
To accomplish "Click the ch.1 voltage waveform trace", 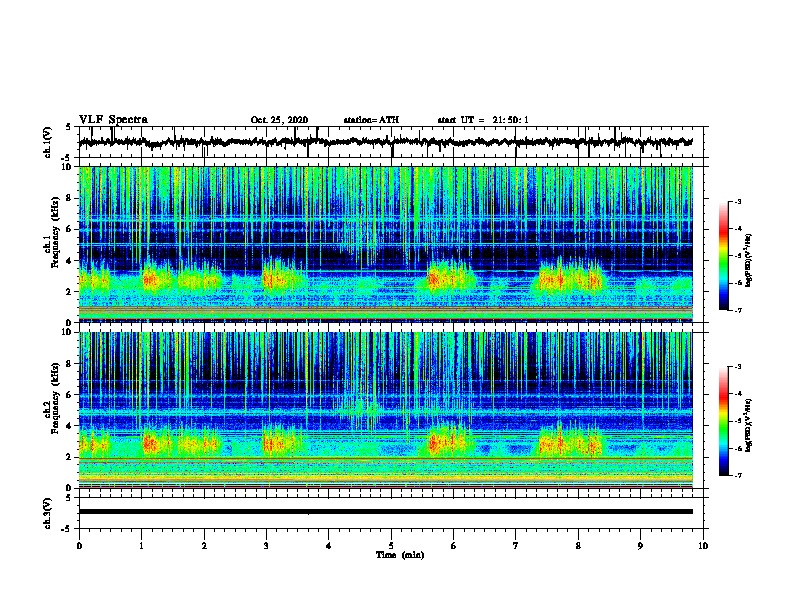I will tap(386, 142).
